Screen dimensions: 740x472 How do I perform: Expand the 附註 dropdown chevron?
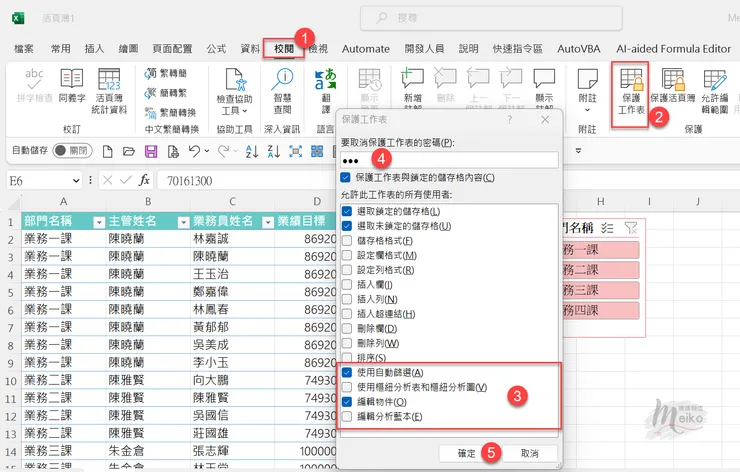(x=588, y=110)
